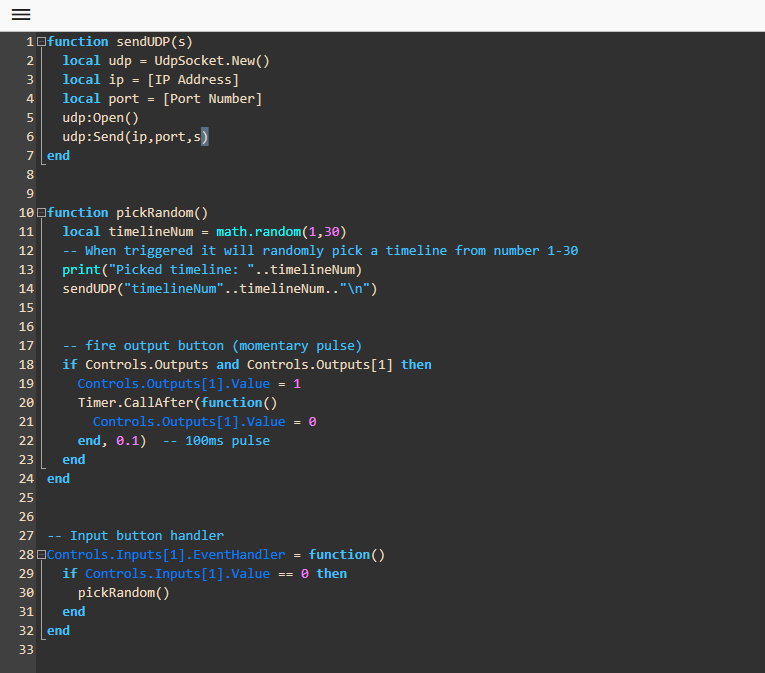The image size is (765, 673).
Task: Collapse the pickRandom function fold marker
Action: click(41, 213)
